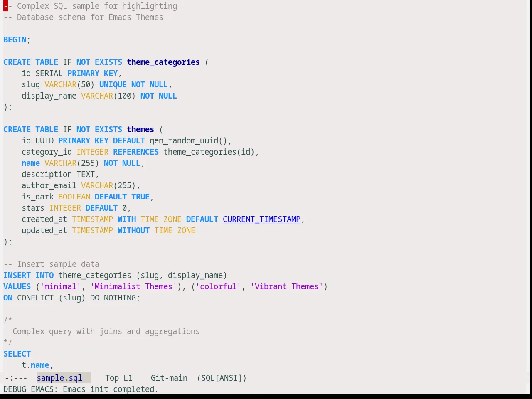Click the 'colorful' string literal

(218, 286)
